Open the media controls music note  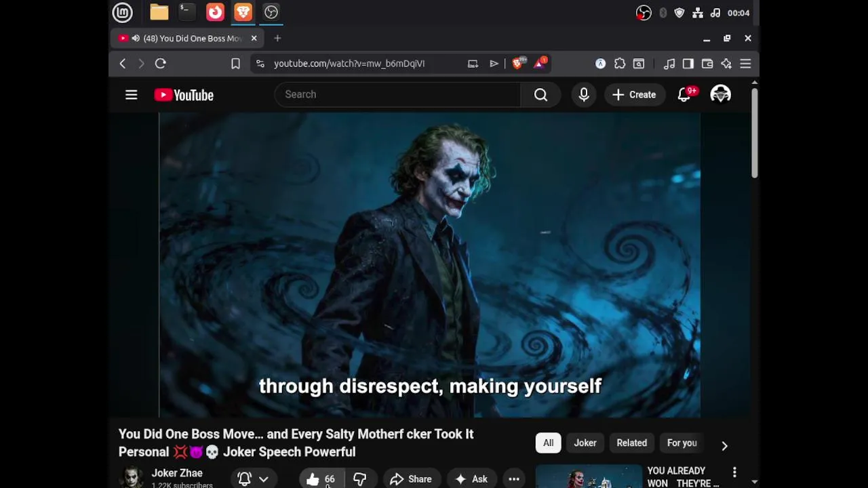click(669, 64)
